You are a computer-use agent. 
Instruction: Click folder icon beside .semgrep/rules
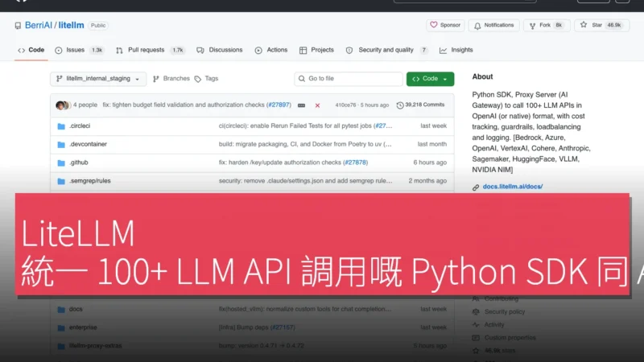[x=61, y=181]
